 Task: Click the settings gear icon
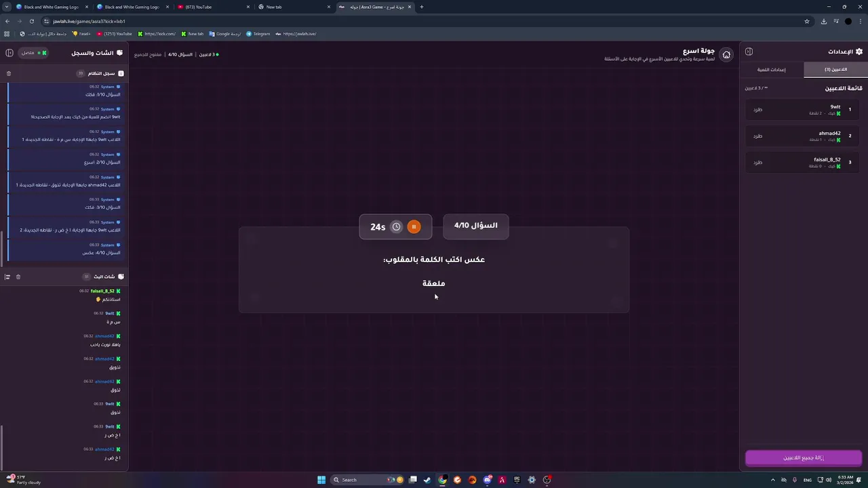click(x=859, y=52)
